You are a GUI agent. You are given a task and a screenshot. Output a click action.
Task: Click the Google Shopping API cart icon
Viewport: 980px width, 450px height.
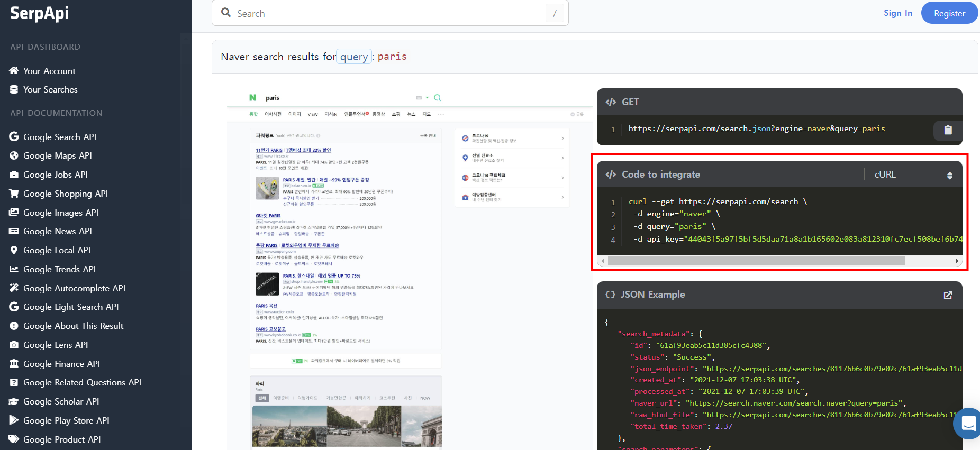[x=14, y=194]
